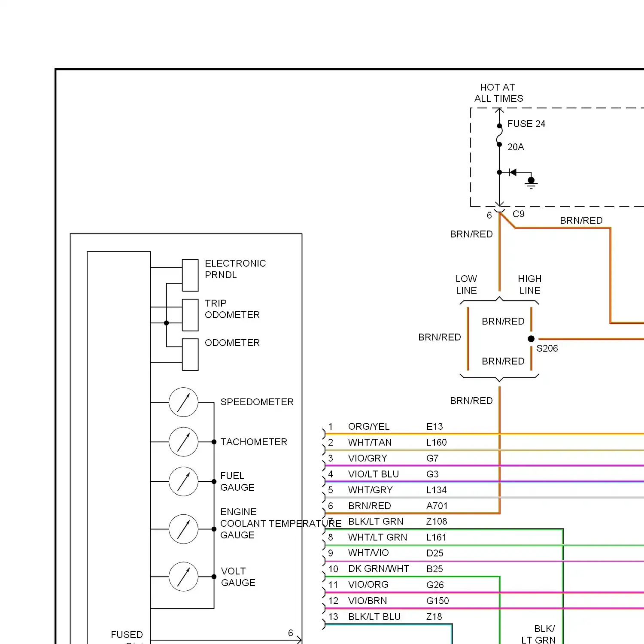Select the G3 circuit code
The width and height of the screenshot is (644, 644).
coord(432,474)
